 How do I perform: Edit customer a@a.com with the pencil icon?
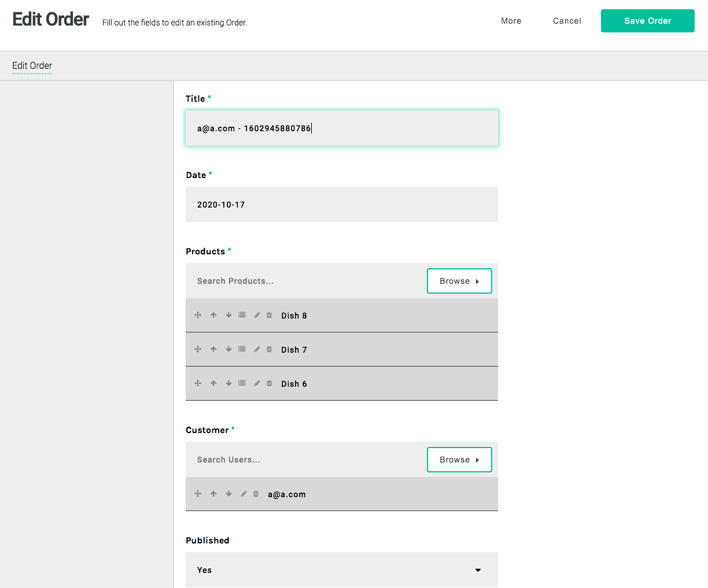coord(244,494)
